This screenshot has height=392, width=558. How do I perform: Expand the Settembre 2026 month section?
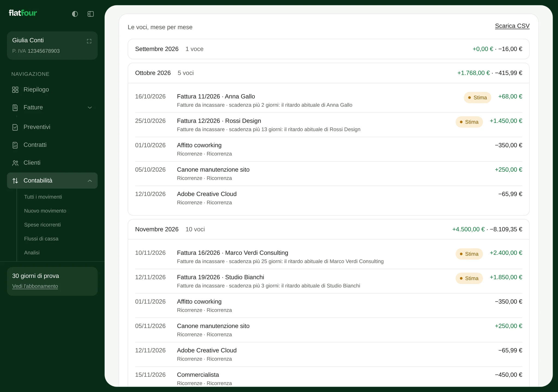point(329,49)
